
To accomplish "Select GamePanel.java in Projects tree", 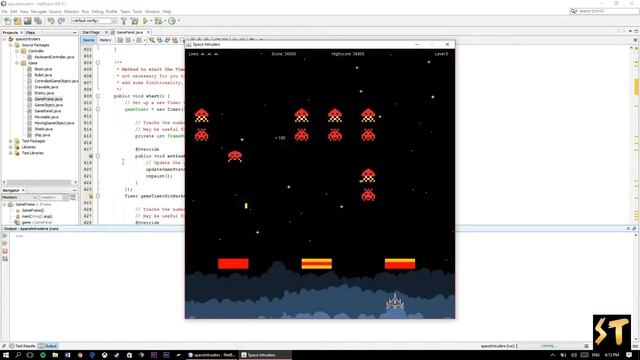I will click(x=48, y=111).
